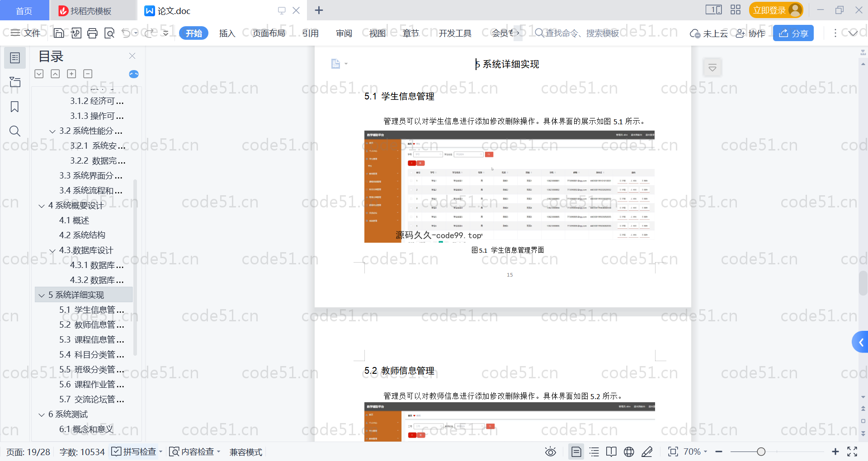Select 5.1 学生信息管 outline entry
Viewport: 868px width, 461px height.
click(91, 310)
